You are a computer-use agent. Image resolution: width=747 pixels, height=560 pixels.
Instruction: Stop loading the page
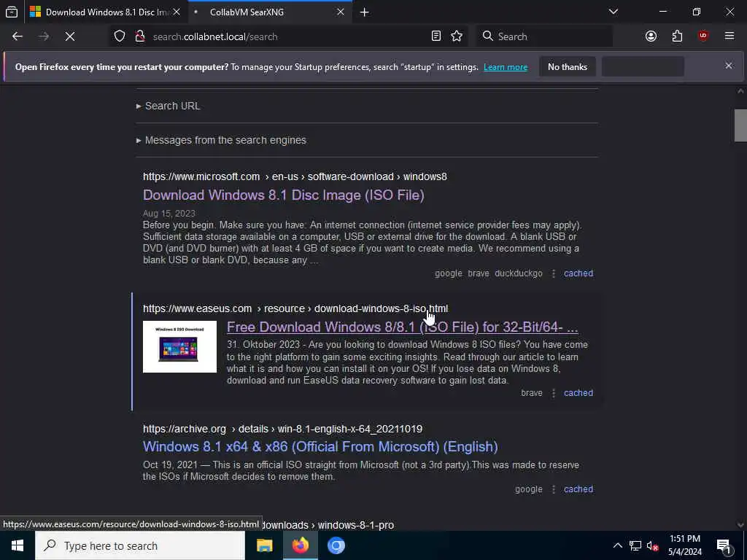coord(70,36)
